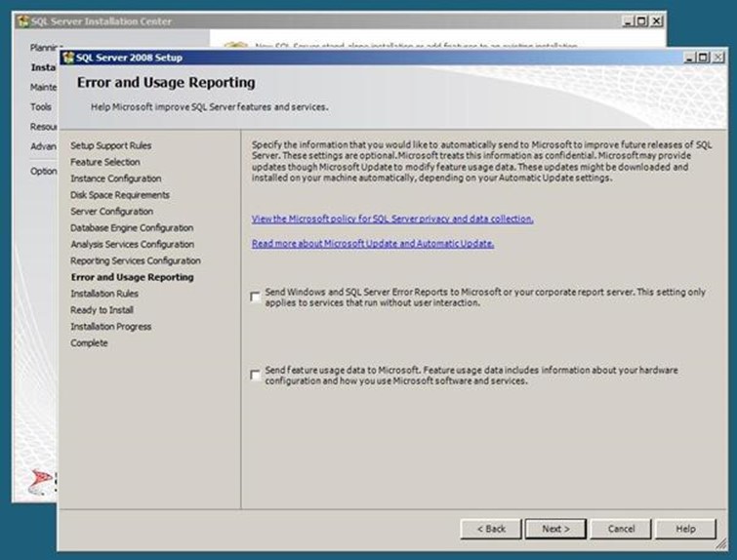This screenshot has height=560, width=737.
Task: Go back with the < Back button
Action: coord(491,529)
